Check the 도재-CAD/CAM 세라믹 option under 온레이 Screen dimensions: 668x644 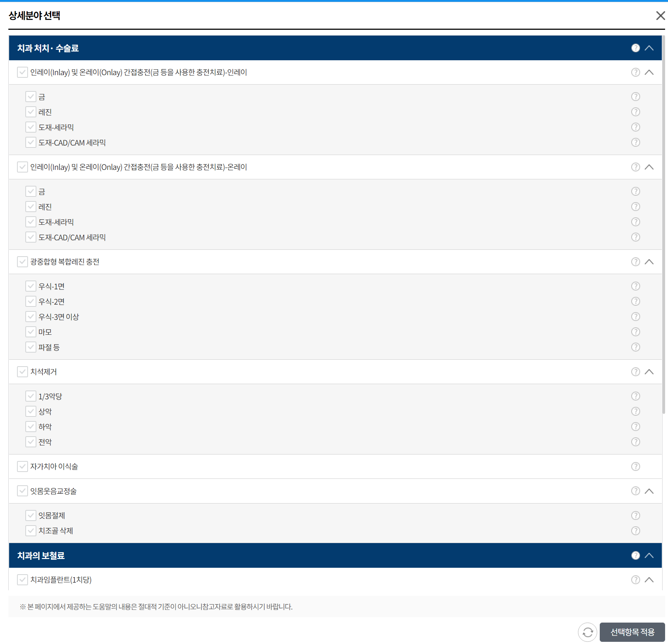click(x=31, y=237)
